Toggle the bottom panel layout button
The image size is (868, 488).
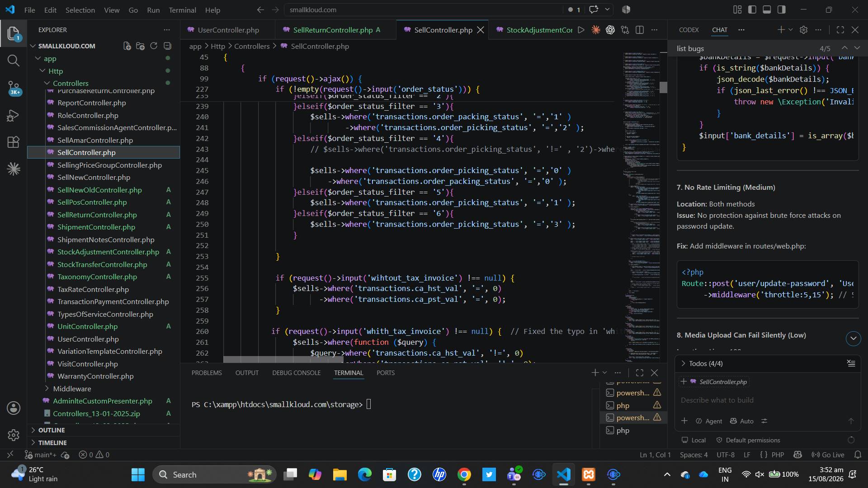coord(767,9)
